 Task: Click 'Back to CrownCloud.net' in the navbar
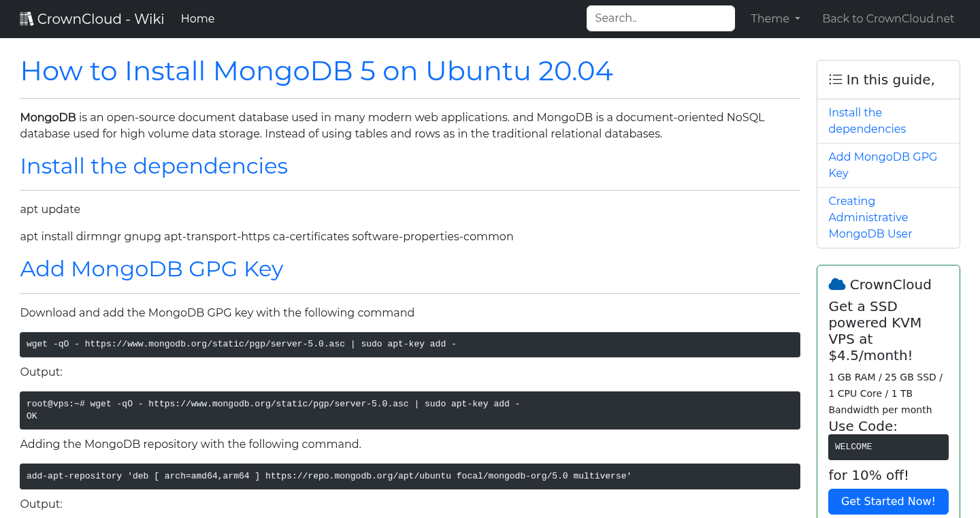[888, 18]
